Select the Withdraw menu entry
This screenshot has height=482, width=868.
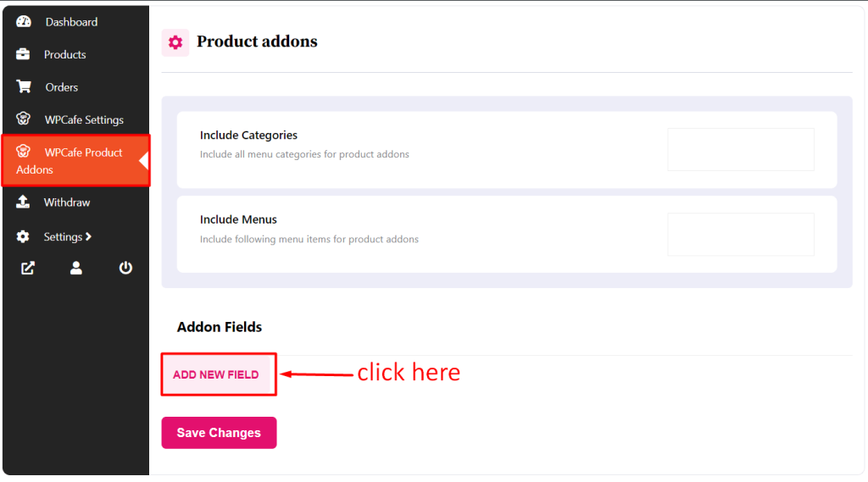[67, 202]
